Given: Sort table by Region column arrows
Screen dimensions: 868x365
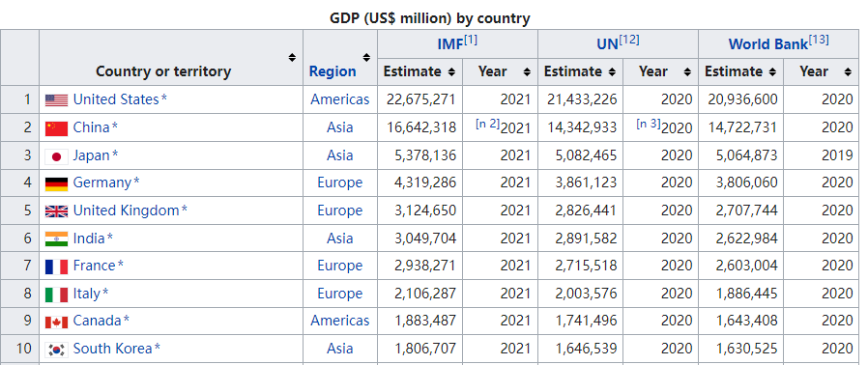Looking at the screenshot, I should [366, 58].
